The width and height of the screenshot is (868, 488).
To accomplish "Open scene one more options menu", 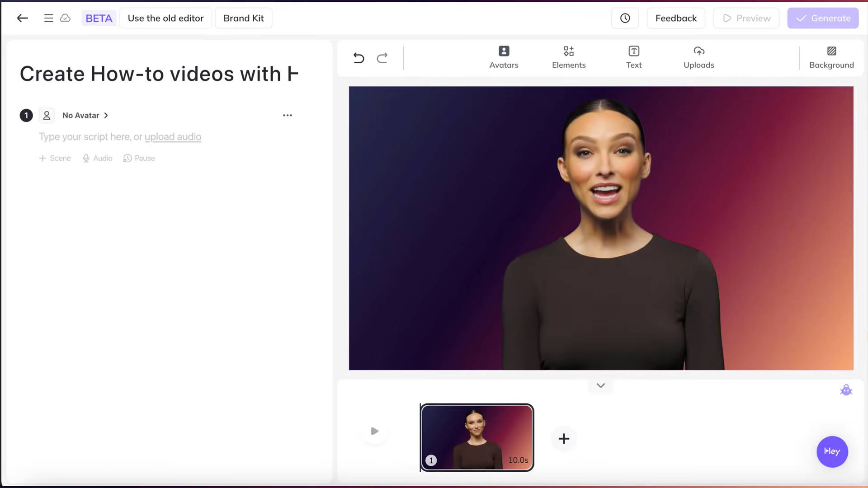I will coord(288,115).
